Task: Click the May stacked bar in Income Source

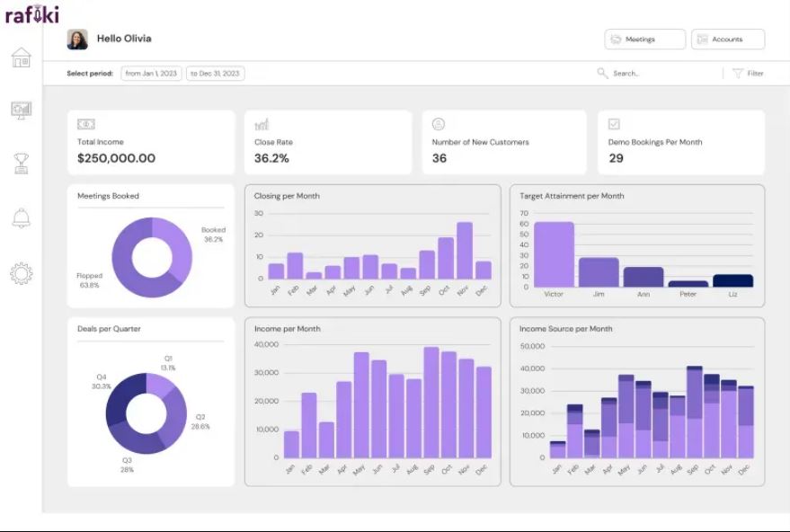Action: click(x=626, y=416)
